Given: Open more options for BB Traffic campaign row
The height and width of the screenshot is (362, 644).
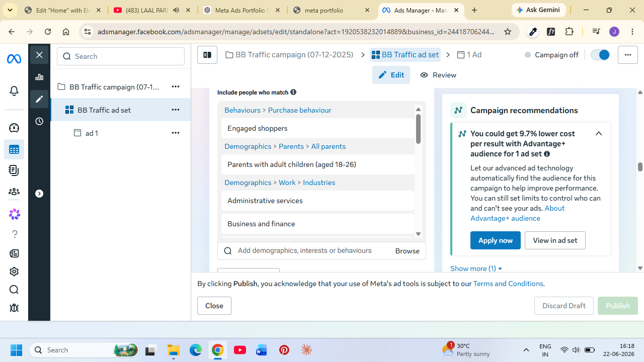Looking at the screenshot, I should 176,86.
